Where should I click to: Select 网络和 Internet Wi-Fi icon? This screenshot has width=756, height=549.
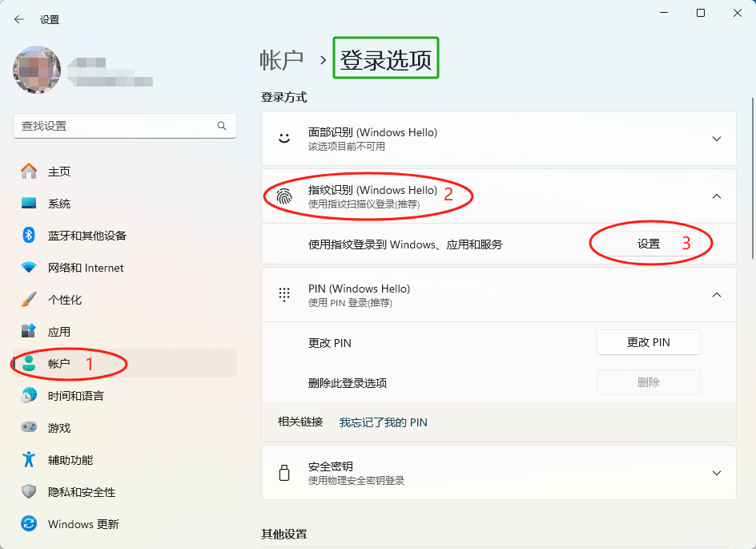[x=29, y=268]
